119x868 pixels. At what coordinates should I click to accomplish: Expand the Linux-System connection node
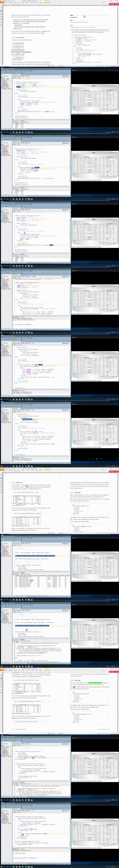pyautogui.click(x=2, y=79)
